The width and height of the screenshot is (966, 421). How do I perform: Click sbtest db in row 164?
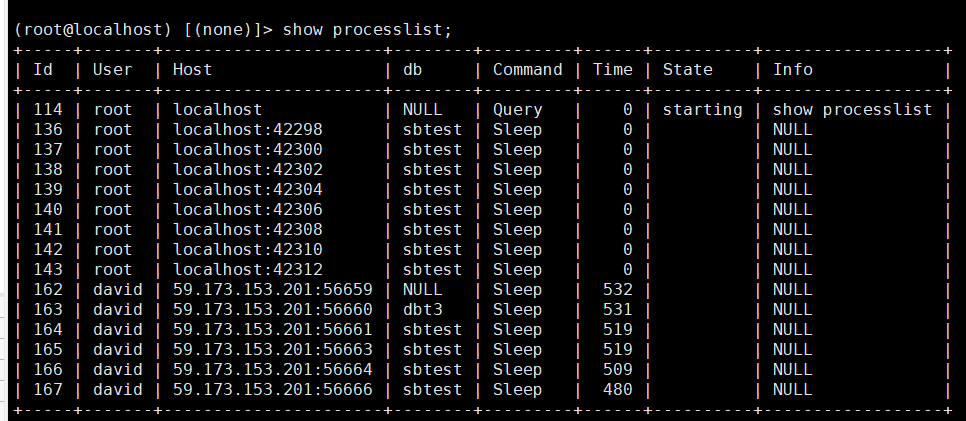(x=432, y=330)
